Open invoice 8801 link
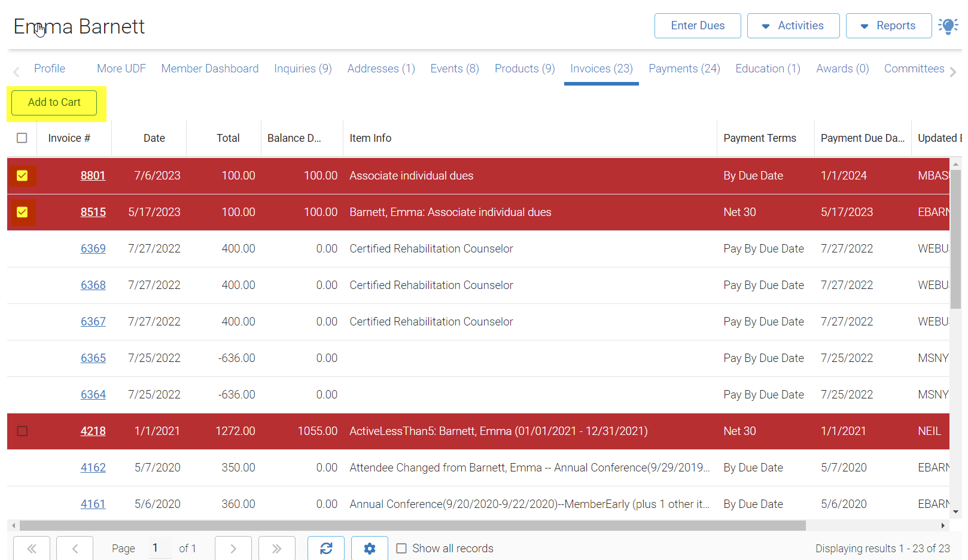This screenshot has height=560, width=968. point(93,176)
